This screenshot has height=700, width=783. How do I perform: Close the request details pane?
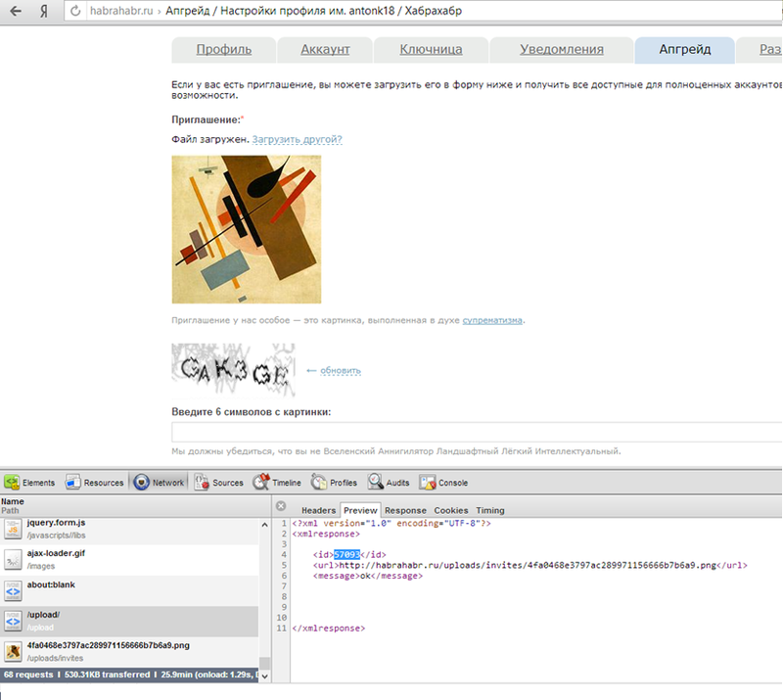click(x=281, y=506)
